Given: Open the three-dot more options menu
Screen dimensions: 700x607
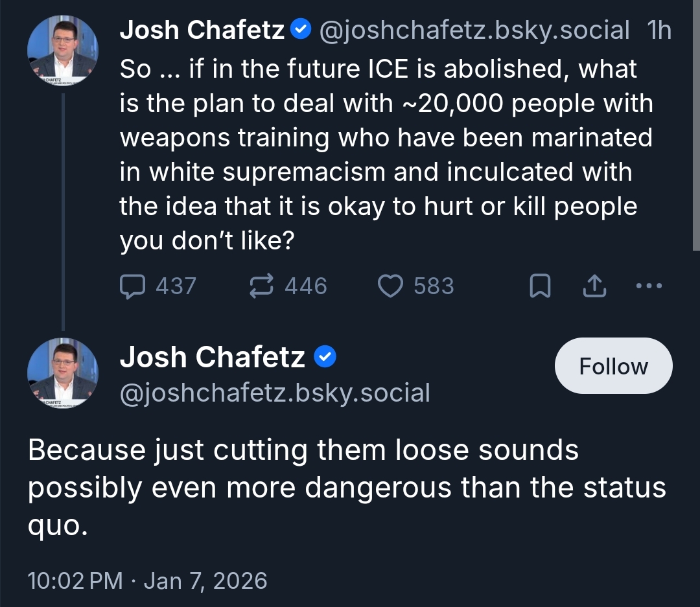Looking at the screenshot, I should tap(649, 286).
